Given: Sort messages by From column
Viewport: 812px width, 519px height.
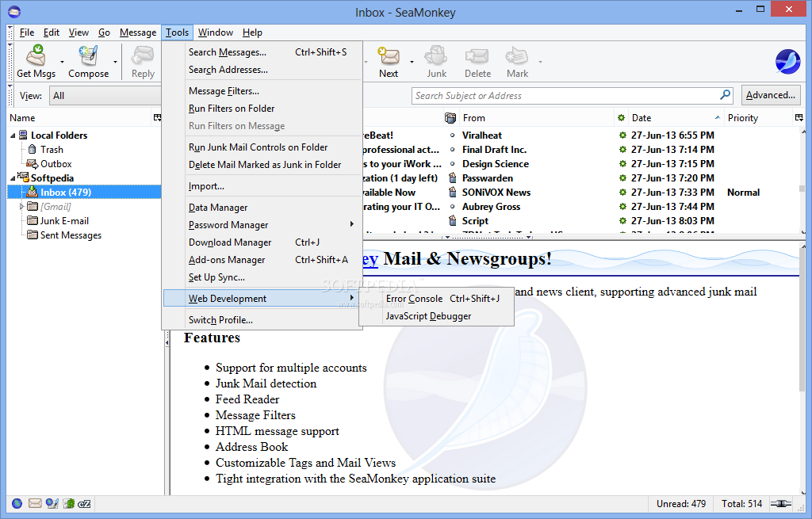Looking at the screenshot, I should pos(536,118).
